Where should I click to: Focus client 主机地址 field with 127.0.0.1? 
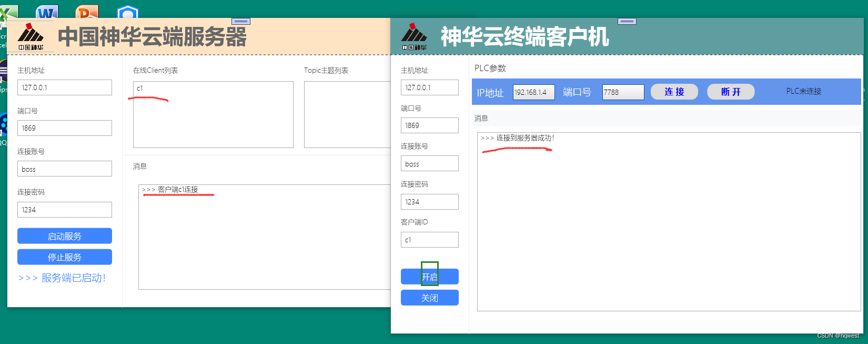coord(430,87)
